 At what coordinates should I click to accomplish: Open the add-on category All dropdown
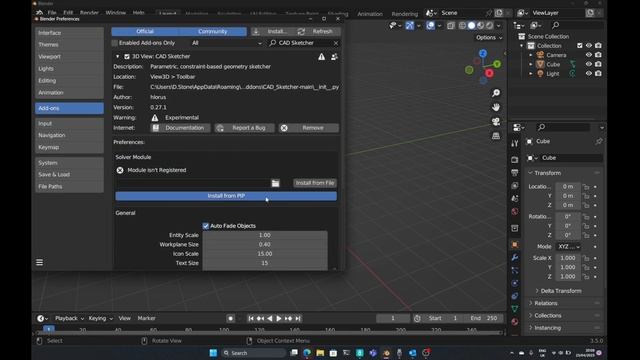click(x=227, y=43)
